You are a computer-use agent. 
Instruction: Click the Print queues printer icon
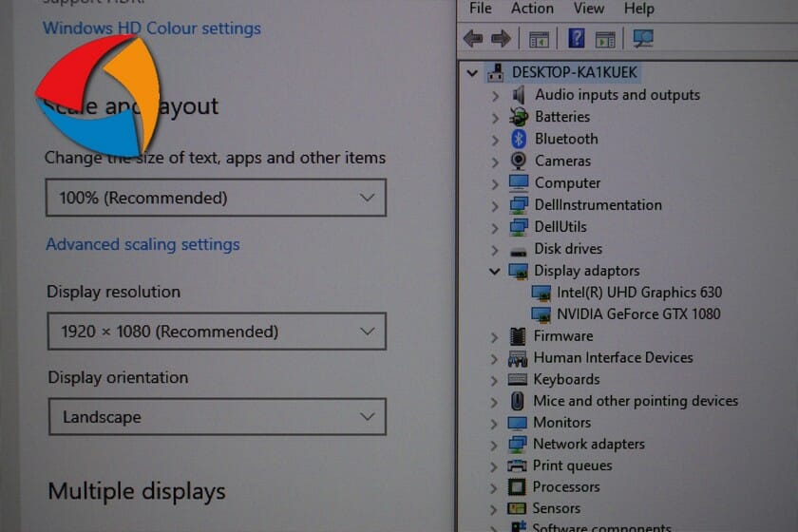tap(517, 465)
